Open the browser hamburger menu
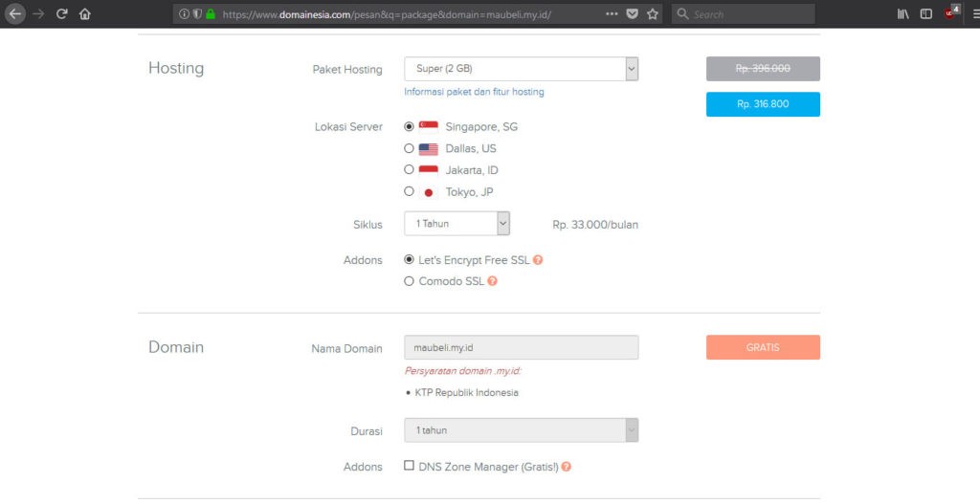 point(975,13)
